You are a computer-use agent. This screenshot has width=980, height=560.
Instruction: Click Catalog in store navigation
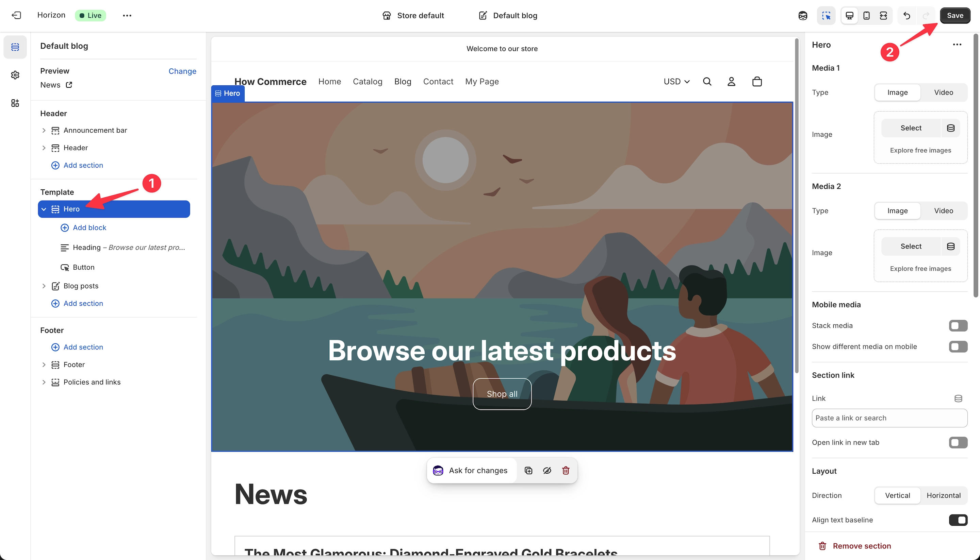coord(367,82)
